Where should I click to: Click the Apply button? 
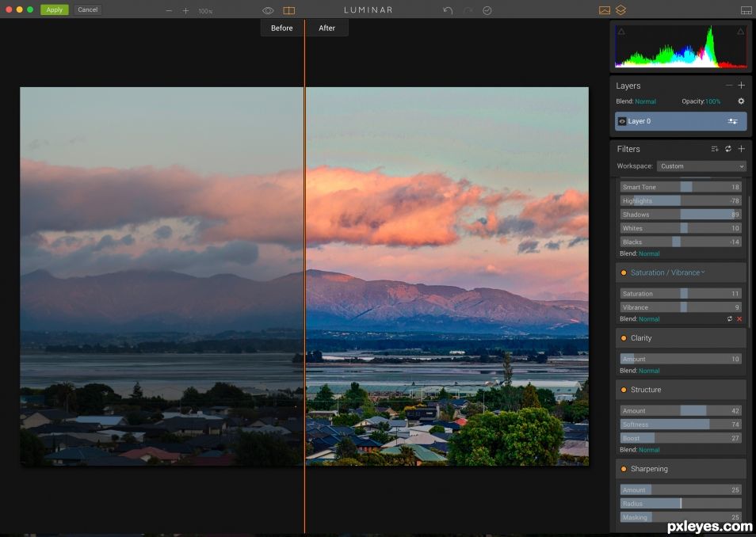click(x=55, y=10)
